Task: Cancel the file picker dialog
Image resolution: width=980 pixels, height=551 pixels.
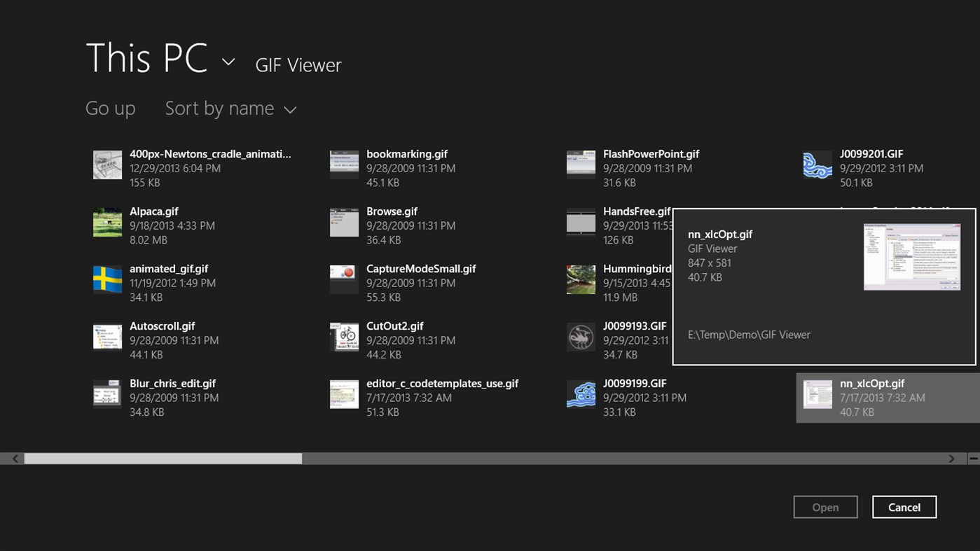Action: point(904,507)
